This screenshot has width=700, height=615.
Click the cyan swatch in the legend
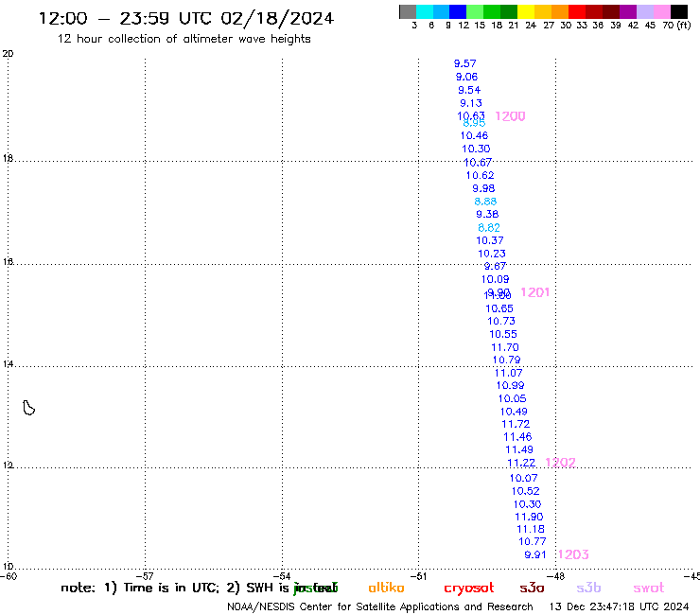click(425, 11)
